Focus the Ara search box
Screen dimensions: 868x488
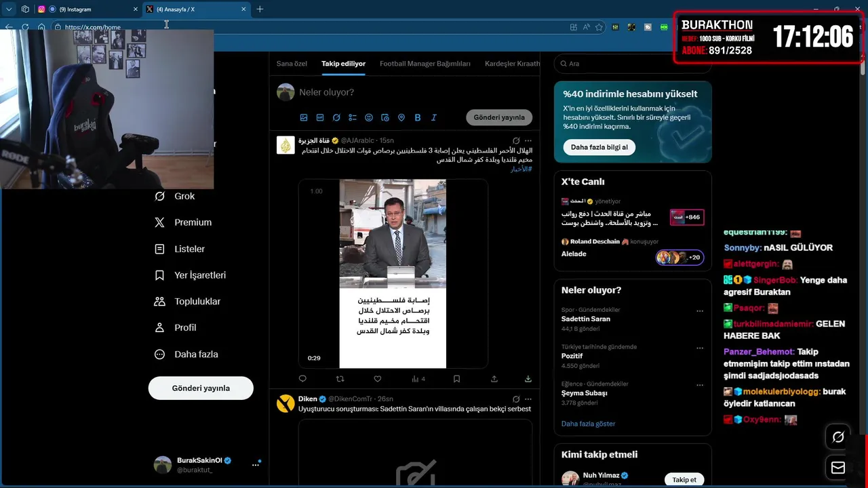pyautogui.click(x=633, y=64)
